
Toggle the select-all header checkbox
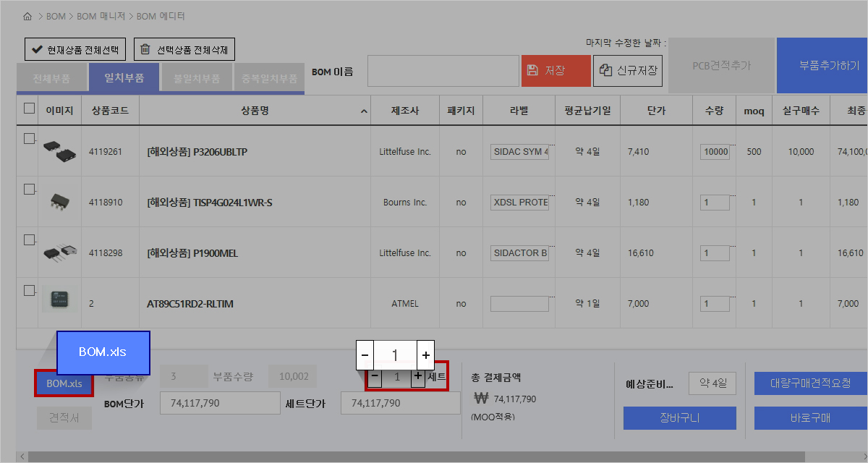click(x=29, y=109)
